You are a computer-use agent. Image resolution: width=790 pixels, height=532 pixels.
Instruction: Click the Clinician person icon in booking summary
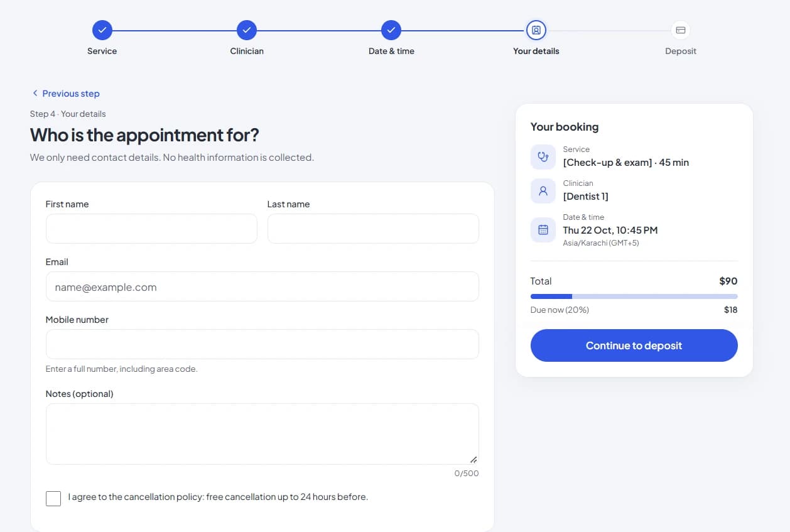click(543, 191)
